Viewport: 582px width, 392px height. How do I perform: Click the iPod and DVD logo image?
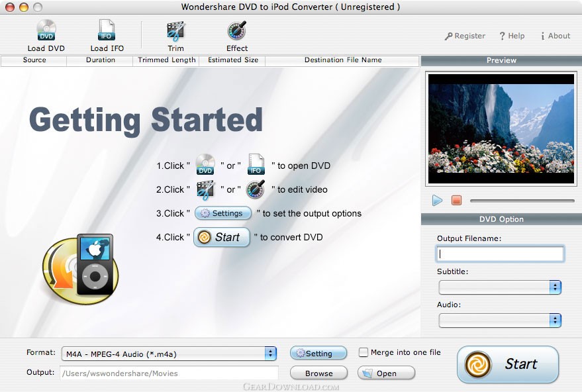pos(80,268)
